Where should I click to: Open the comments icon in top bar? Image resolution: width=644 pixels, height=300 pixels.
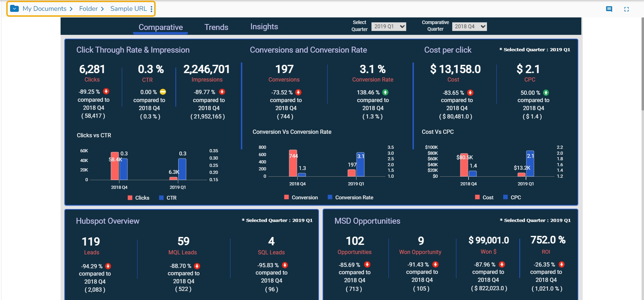click(609, 9)
